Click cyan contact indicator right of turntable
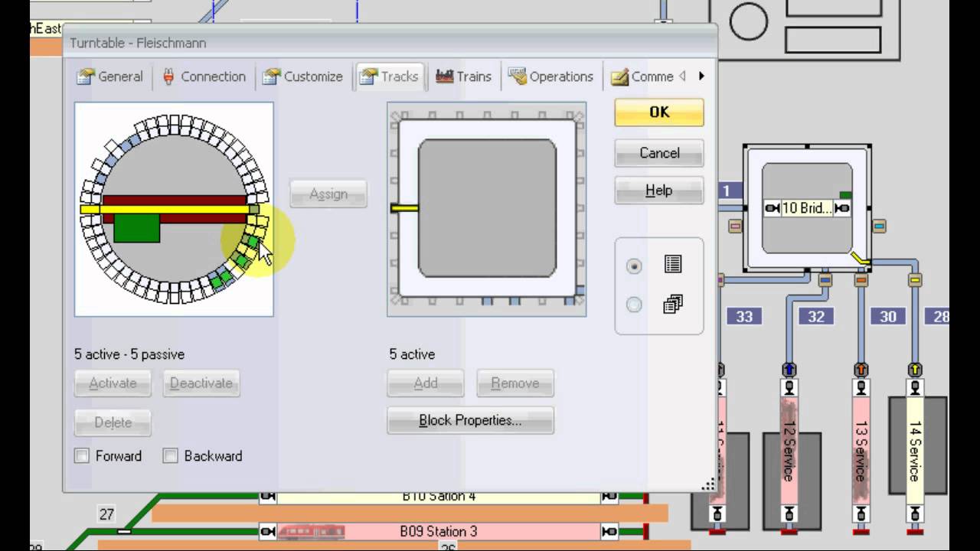980x551 pixels. pos(879,226)
